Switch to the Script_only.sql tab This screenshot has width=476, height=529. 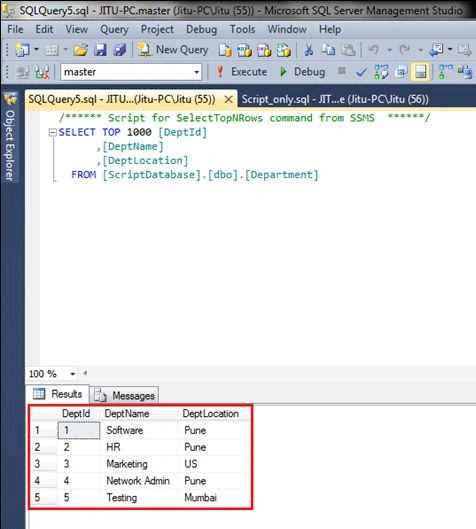[x=335, y=99]
